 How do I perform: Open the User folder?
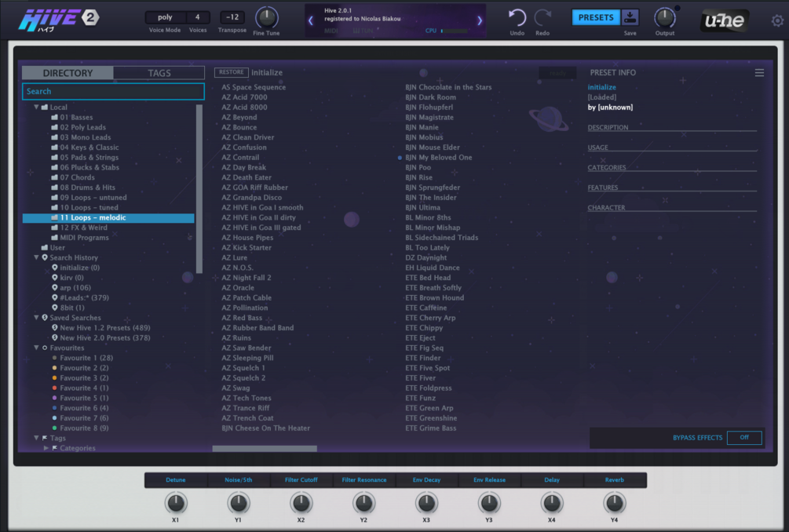point(53,247)
